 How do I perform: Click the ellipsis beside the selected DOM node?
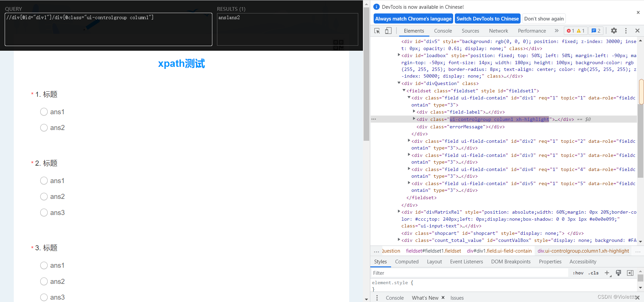click(374, 119)
